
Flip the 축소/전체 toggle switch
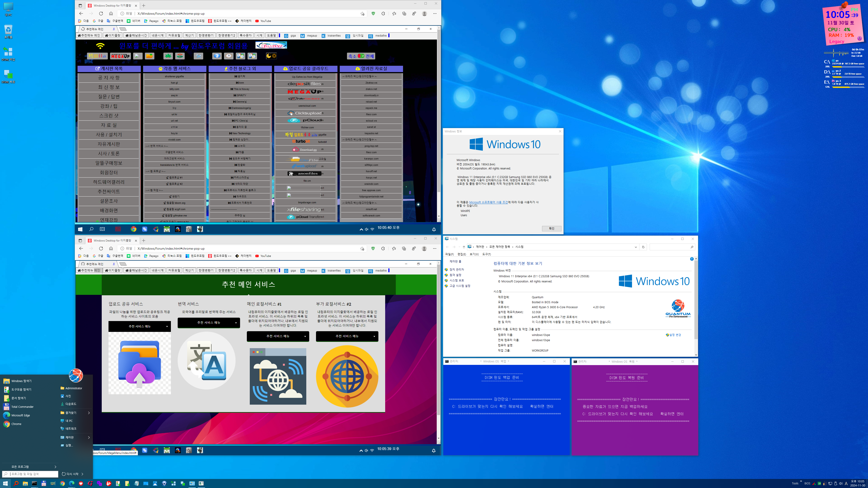click(x=361, y=56)
